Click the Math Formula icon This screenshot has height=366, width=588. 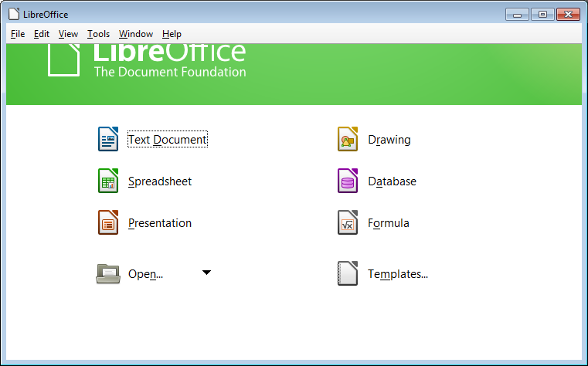tap(348, 222)
